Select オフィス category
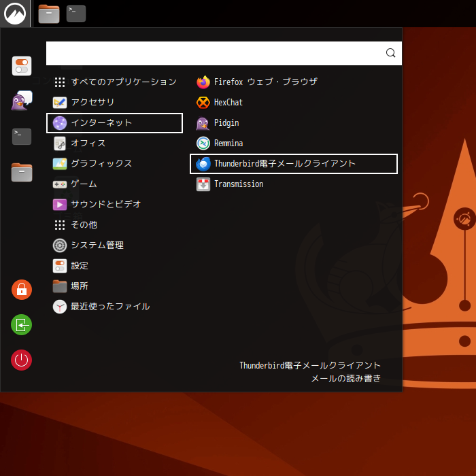476x476 pixels. click(x=114, y=143)
